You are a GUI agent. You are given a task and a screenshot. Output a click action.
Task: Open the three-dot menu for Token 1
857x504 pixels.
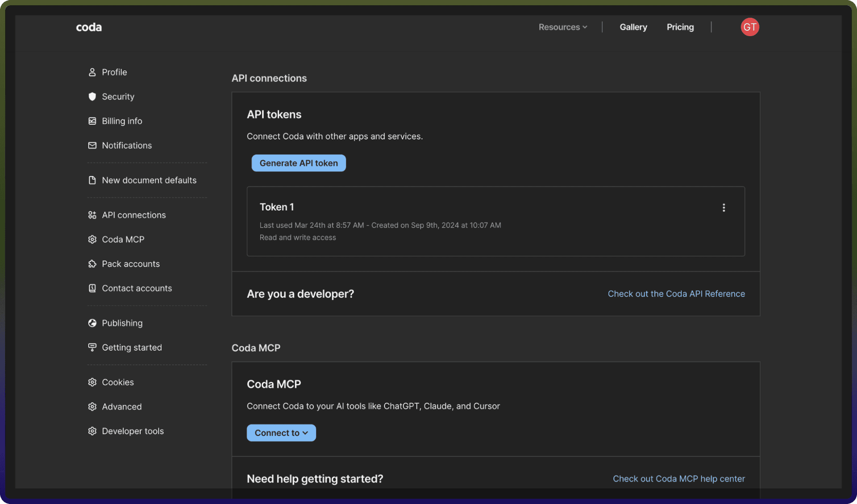pos(724,208)
